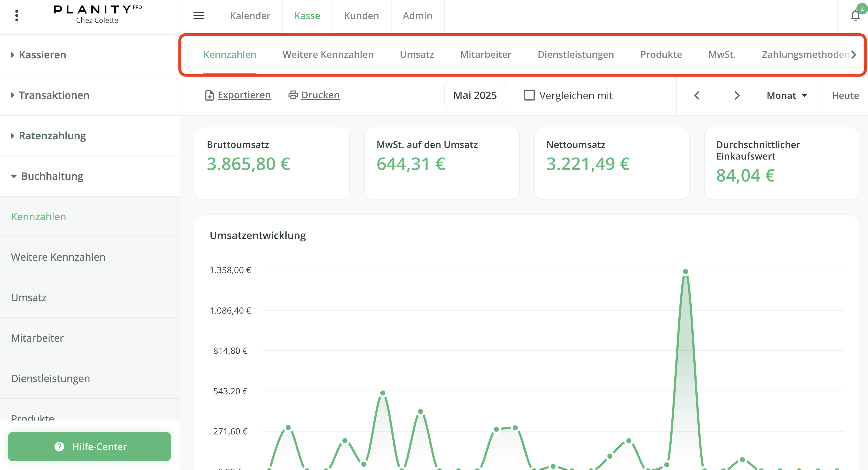This screenshot has height=470, width=868.
Task: Expand the Transaktionen section
Action: pos(90,95)
